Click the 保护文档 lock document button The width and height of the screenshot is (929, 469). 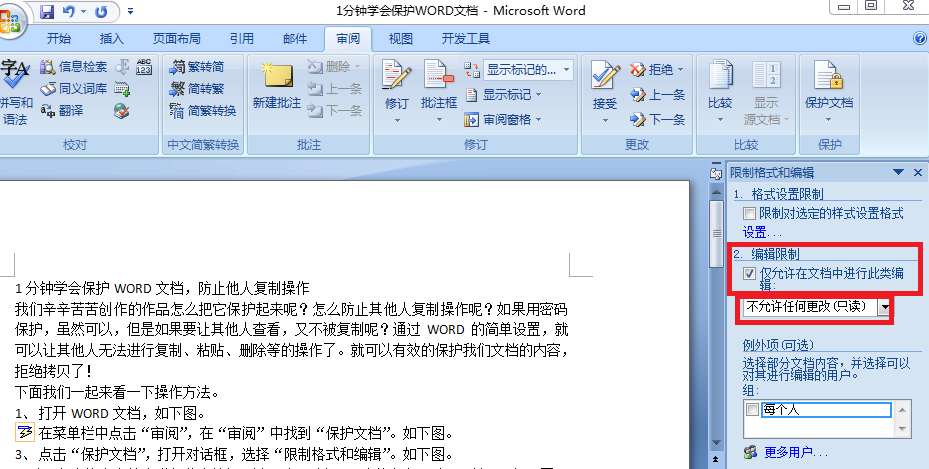coord(829,91)
